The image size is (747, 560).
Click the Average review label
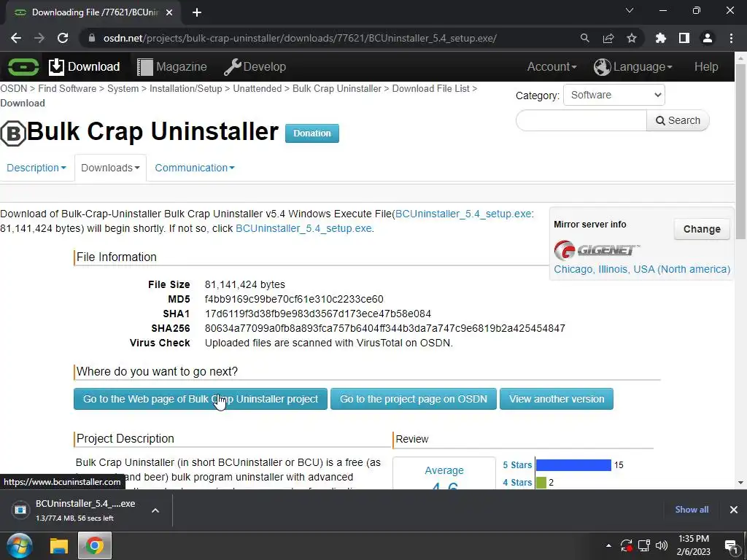(x=444, y=470)
